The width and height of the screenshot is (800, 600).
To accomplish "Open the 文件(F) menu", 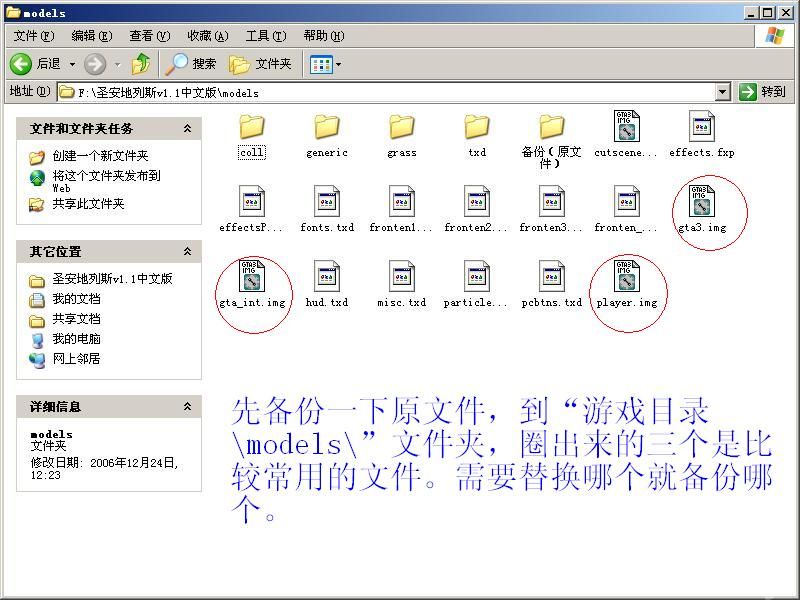I will coord(34,36).
